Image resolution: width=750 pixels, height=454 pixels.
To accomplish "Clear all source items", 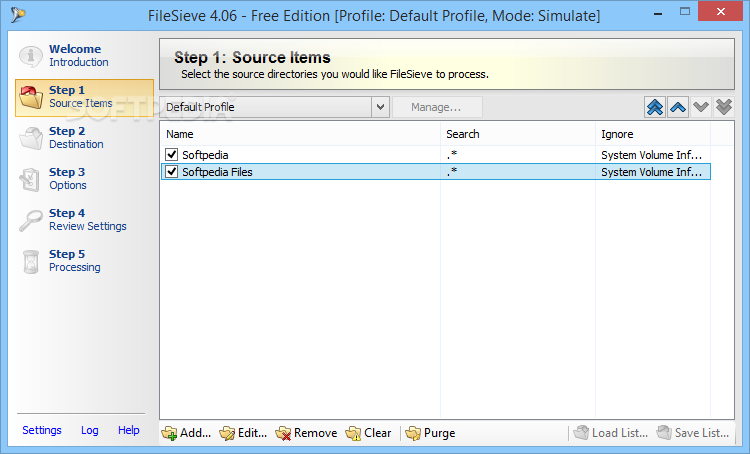I will tap(368, 433).
